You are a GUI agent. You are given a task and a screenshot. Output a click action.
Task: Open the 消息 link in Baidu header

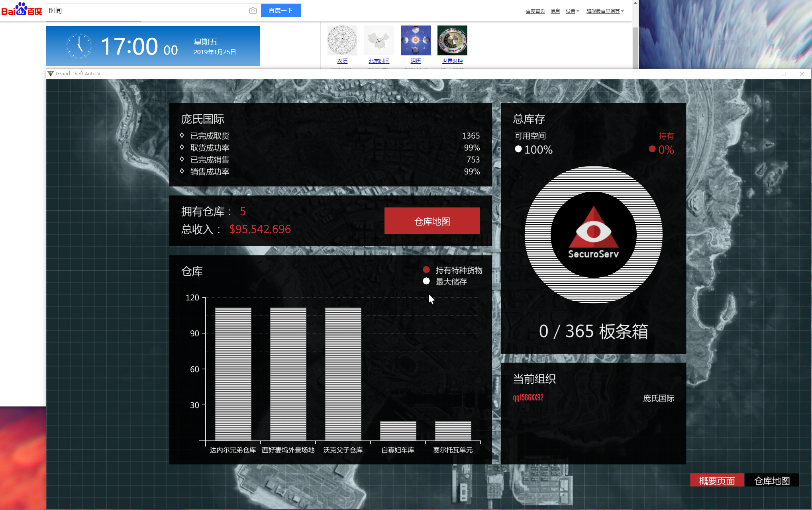point(555,11)
